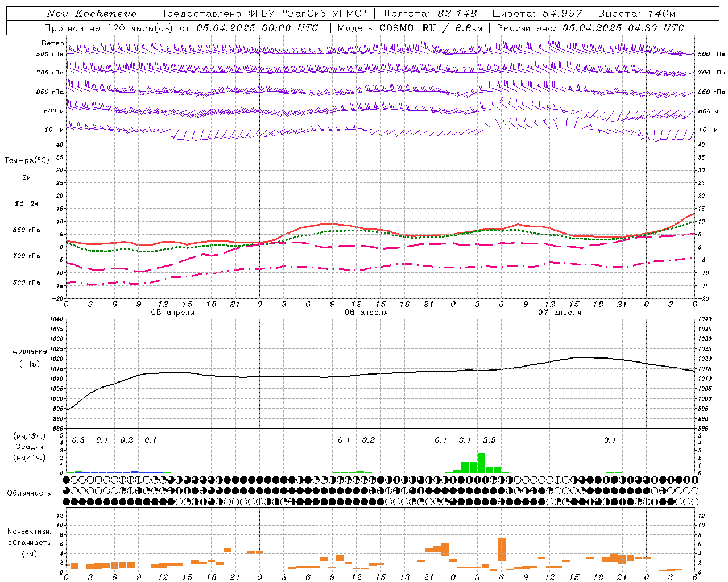Click the Давление chart title
Screen dimensions: 728x582
click(29, 351)
